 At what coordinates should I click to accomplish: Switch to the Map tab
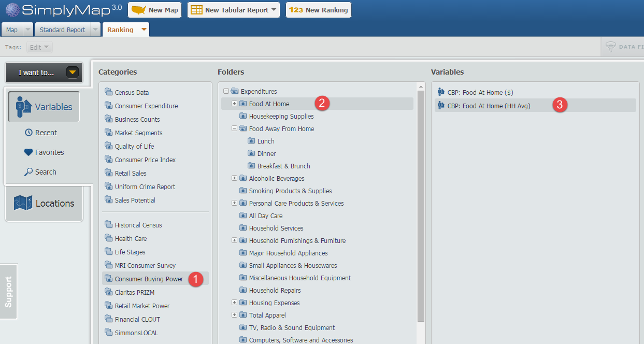[12, 30]
